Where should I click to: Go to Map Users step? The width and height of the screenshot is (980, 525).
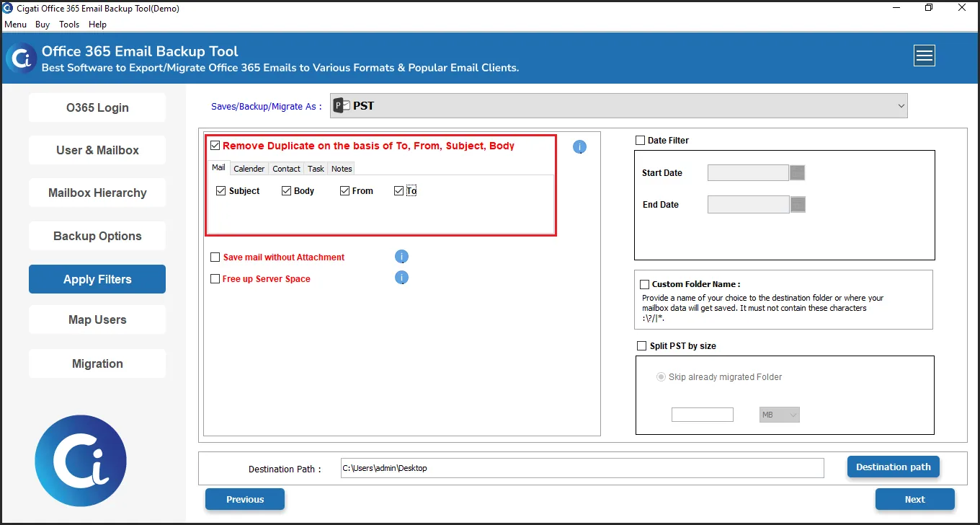coord(97,319)
